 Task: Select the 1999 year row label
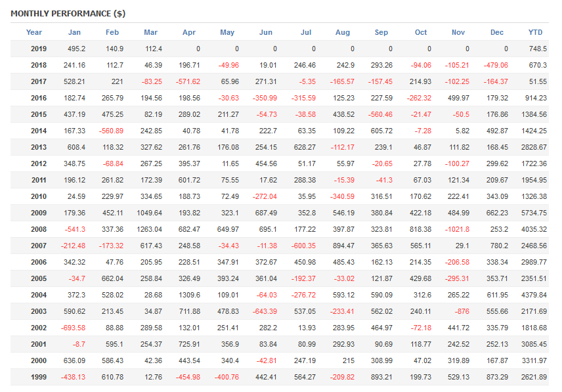point(39,377)
